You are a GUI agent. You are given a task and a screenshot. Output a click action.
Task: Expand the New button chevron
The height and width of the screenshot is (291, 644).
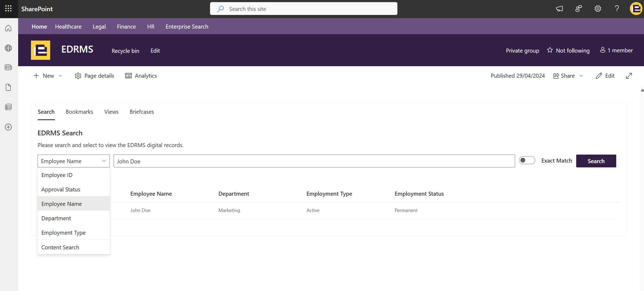[x=61, y=76]
